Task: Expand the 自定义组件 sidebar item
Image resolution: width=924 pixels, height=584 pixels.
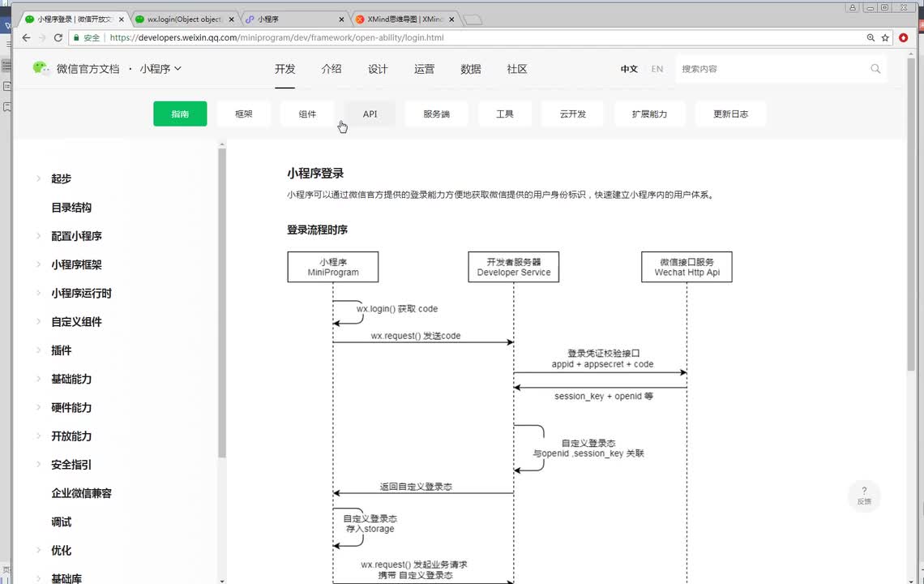Action: [77, 322]
